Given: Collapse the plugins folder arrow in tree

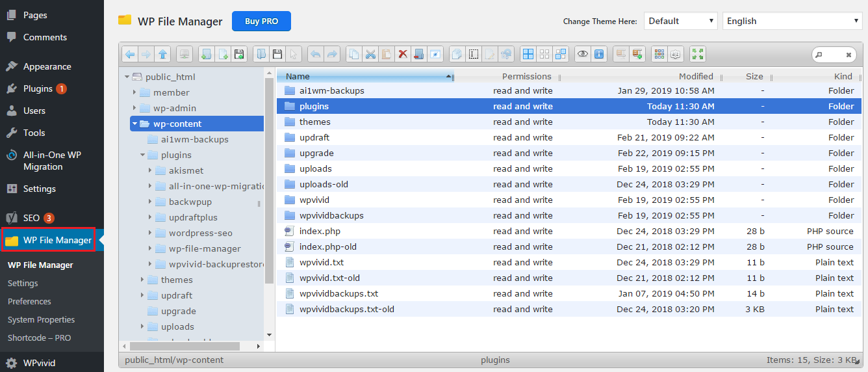Looking at the screenshot, I should pyautogui.click(x=142, y=155).
